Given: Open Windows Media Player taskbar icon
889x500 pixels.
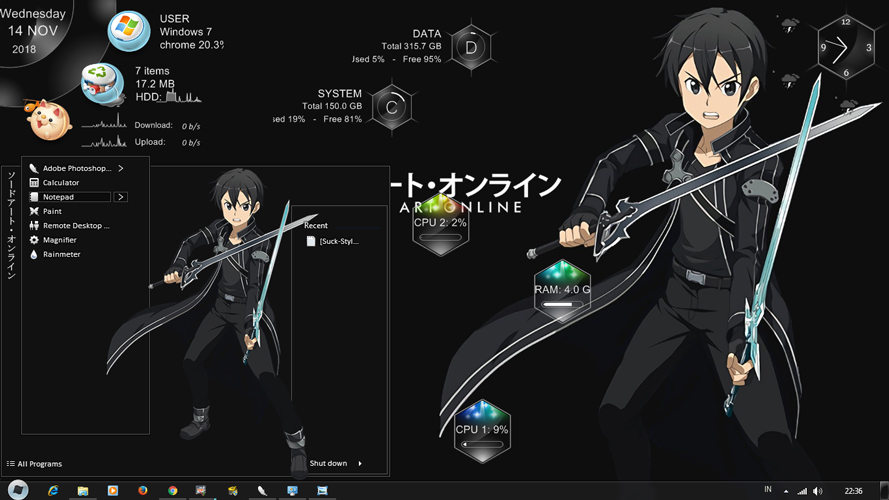Looking at the screenshot, I should (113, 490).
